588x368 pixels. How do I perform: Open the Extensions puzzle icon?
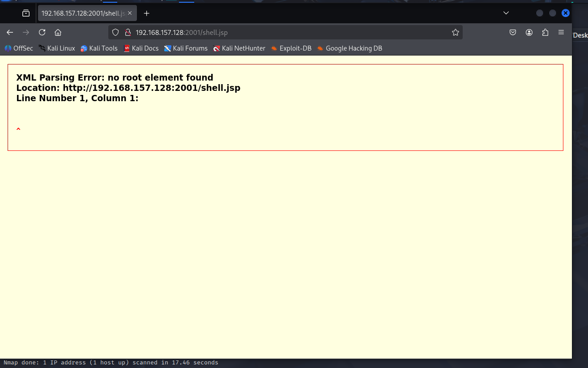(545, 32)
